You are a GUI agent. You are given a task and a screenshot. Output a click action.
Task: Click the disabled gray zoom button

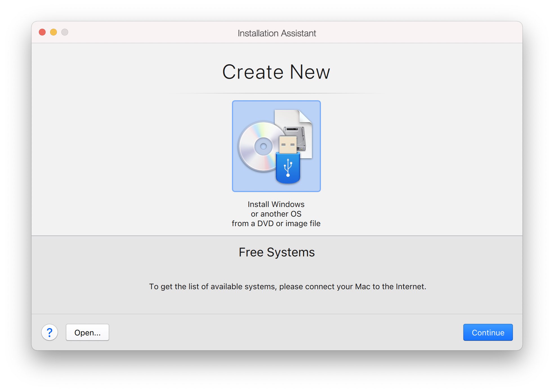65,32
